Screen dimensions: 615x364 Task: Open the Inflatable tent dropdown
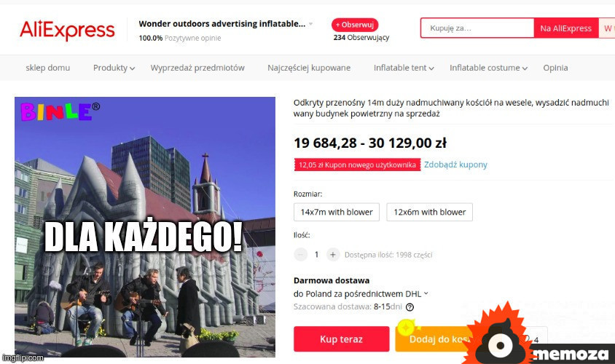tap(404, 68)
